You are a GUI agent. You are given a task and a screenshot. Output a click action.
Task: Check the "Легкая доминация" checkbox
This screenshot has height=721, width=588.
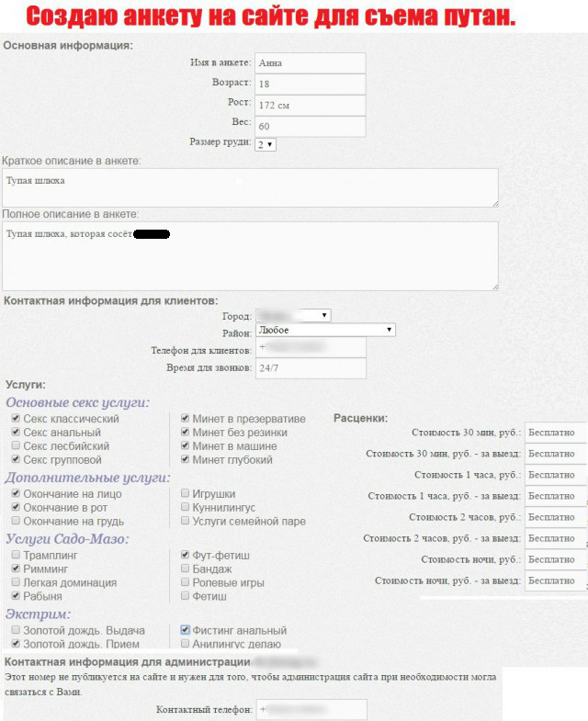click(x=17, y=582)
